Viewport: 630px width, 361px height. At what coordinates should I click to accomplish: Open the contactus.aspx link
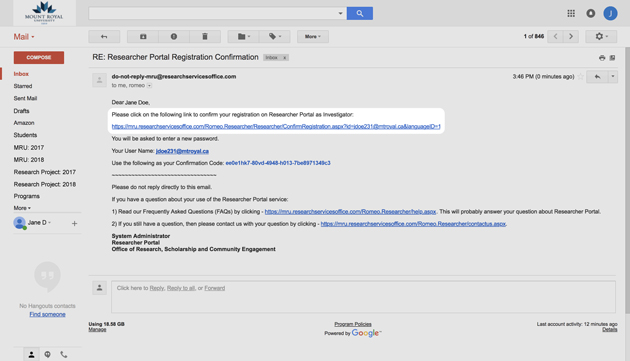(413, 224)
